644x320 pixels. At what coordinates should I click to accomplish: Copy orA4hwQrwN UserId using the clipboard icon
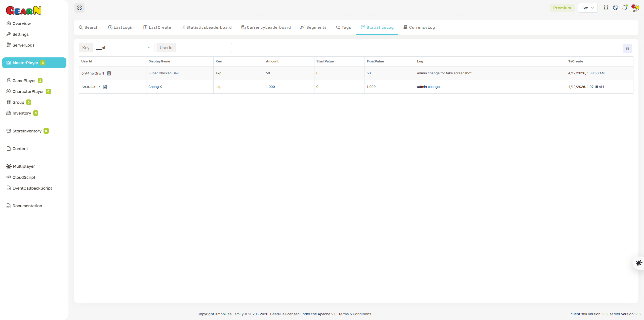coord(109,73)
